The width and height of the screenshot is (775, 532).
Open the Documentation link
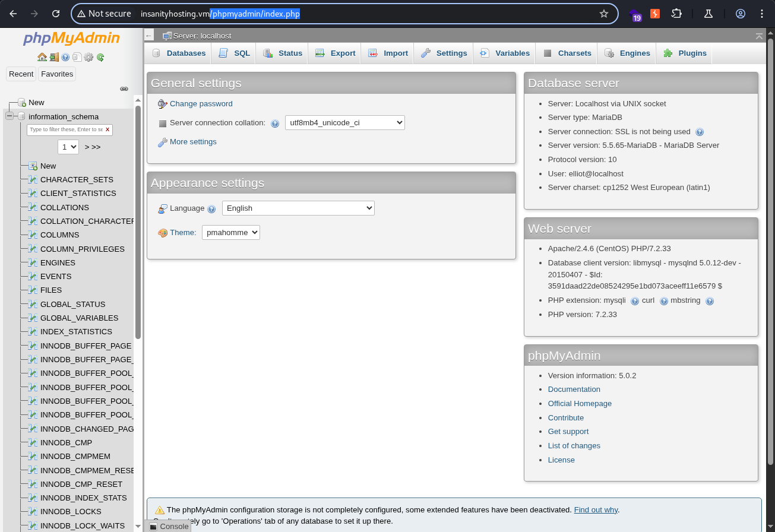point(574,389)
